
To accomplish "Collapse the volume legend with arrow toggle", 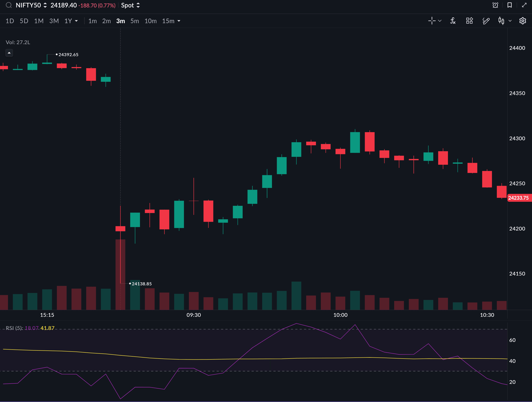I will click(9, 53).
